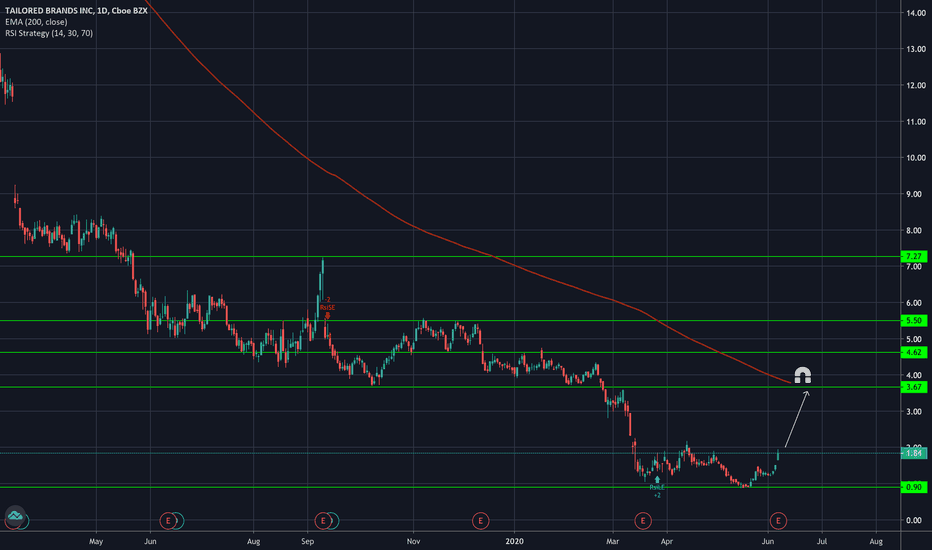The width and height of the screenshot is (932, 550).
Task: Click the green 3.67 price label
Action: [x=914, y=387]
